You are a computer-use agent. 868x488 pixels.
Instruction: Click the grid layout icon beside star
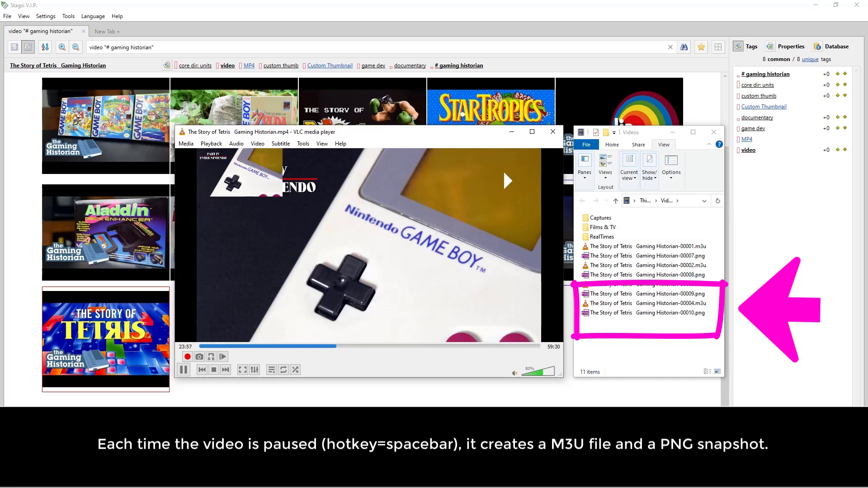click(x=718, y=47)
